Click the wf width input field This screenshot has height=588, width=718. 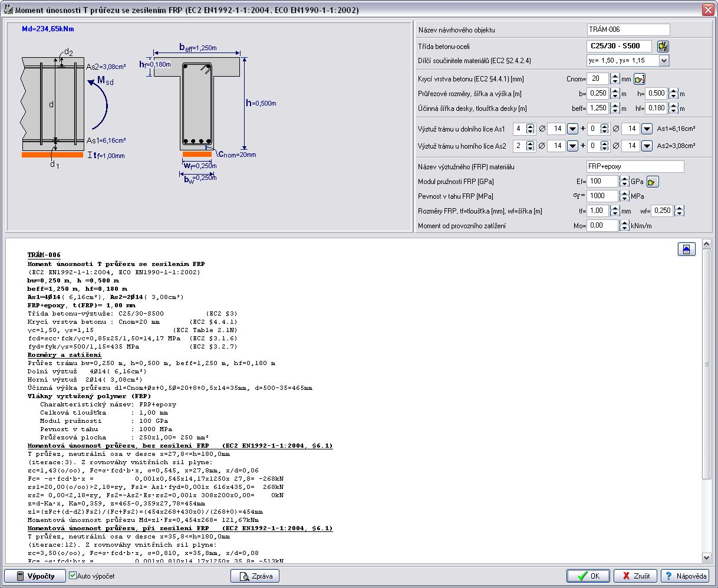(x=663, y=211)
